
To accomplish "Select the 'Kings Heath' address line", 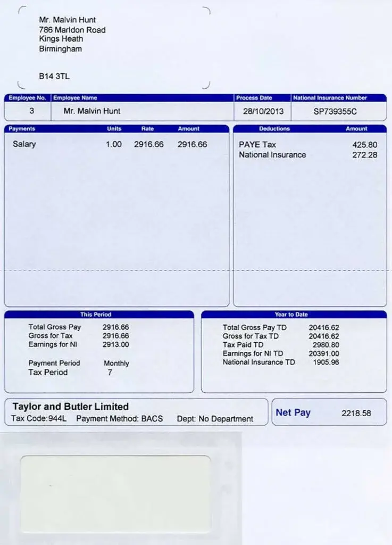I will point(61,39).
